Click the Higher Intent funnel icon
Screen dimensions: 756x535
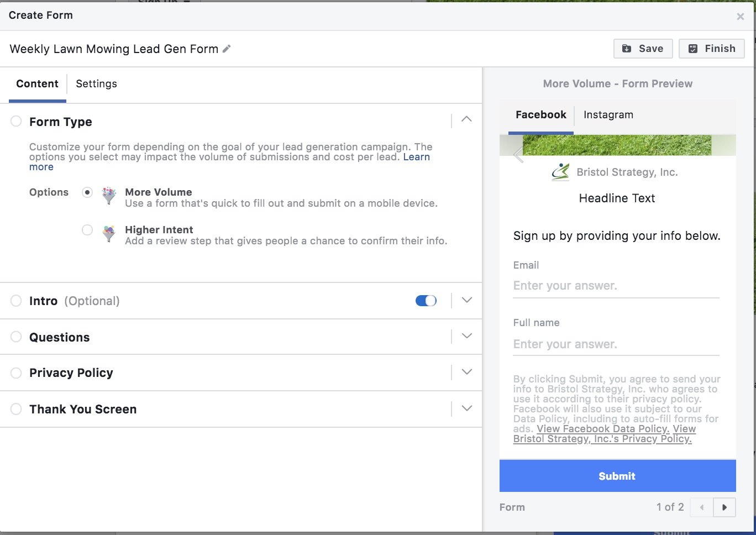pos(109,234)
